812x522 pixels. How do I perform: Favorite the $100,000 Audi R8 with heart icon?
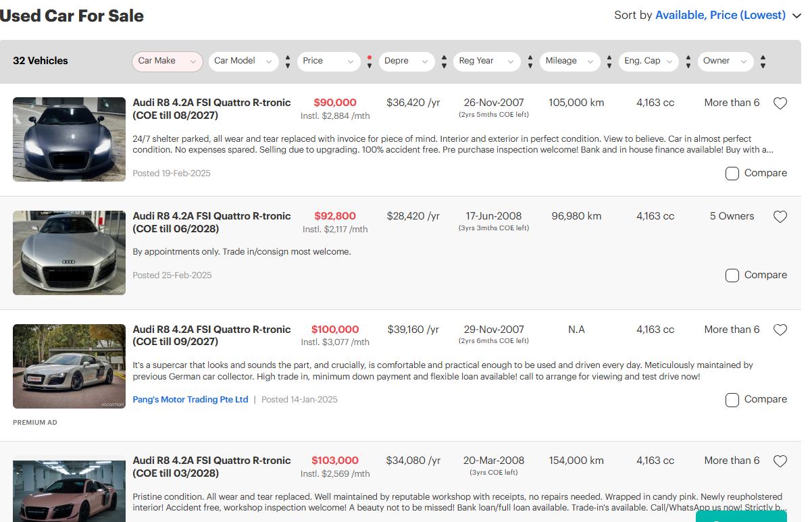(780, 330)
